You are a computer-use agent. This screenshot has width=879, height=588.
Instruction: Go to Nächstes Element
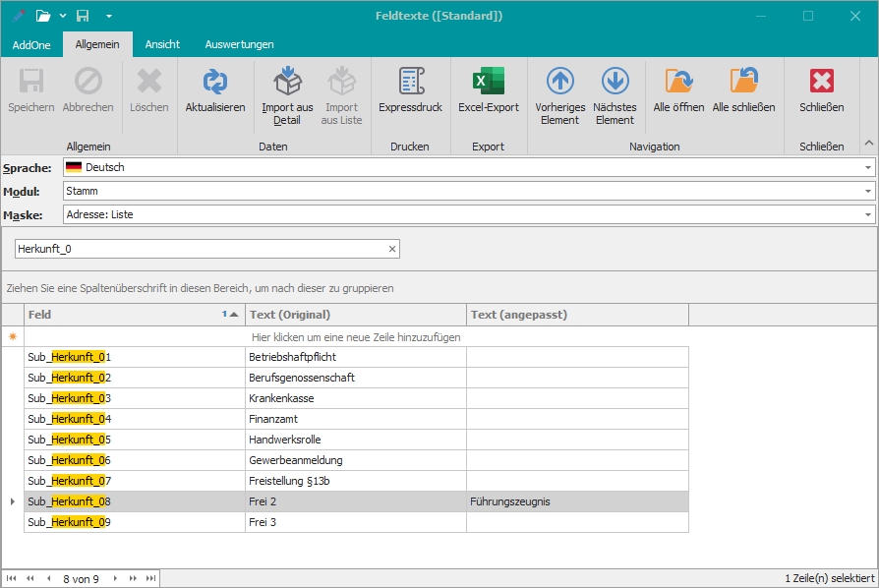(615, 82)
